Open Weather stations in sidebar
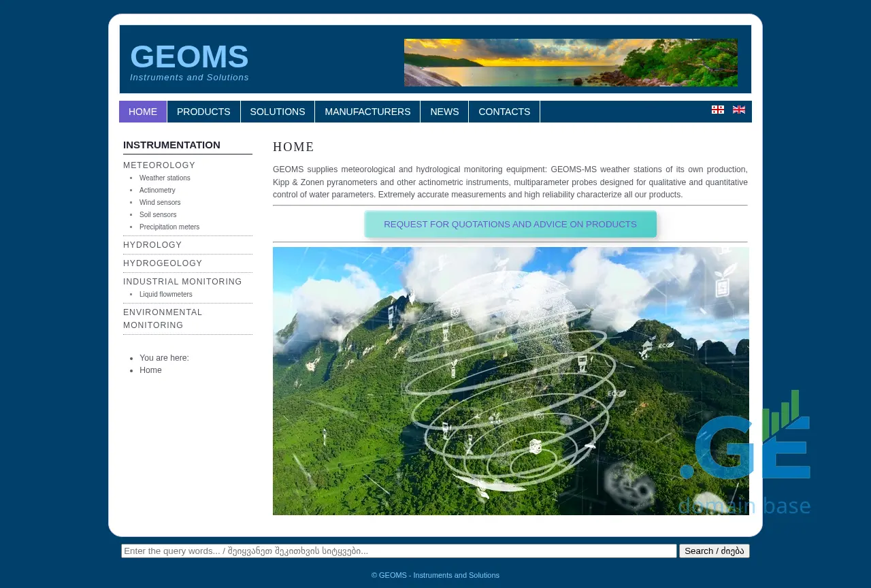This screenshot has width=871, height=588. (165, 178)
